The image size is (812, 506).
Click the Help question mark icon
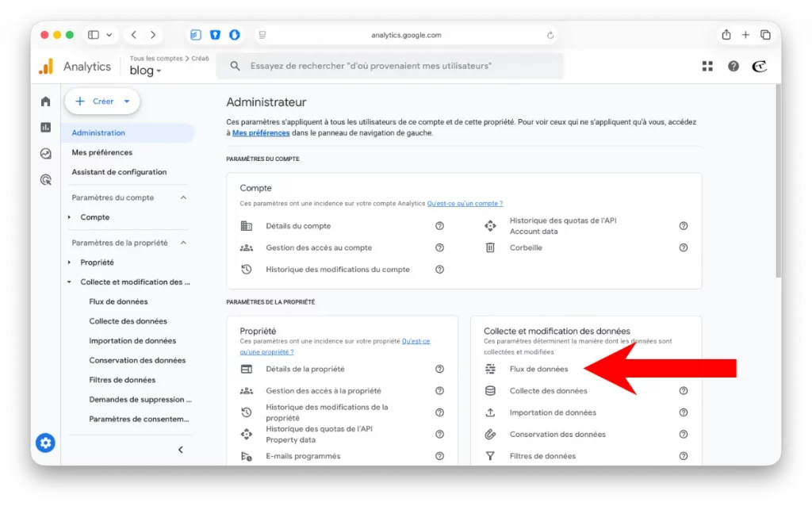click(x=733, y=66)
